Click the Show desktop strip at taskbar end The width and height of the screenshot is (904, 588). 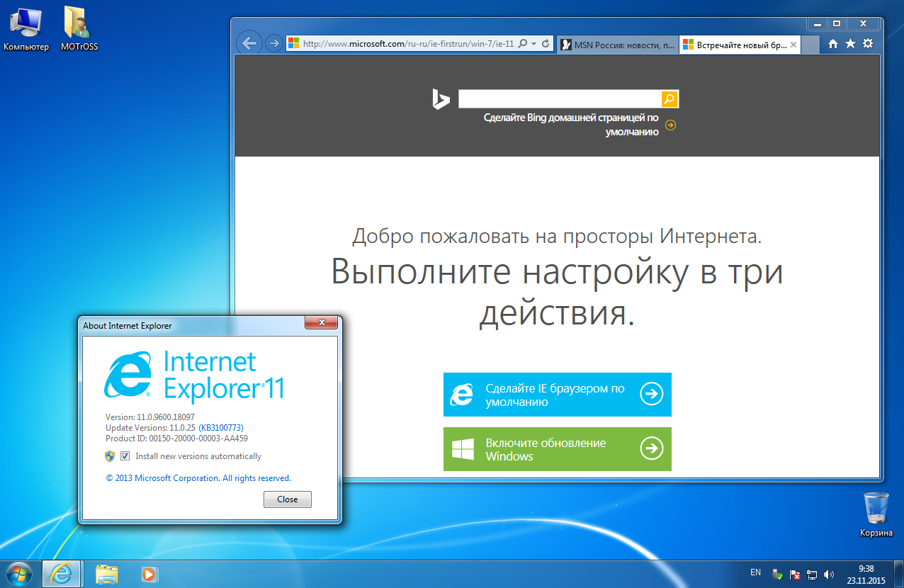point(899,574)
